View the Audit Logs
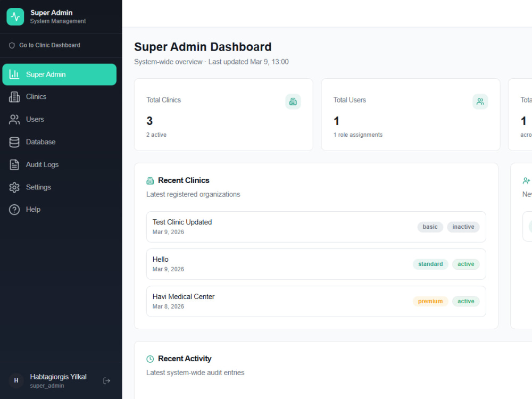532x399 pixels. 60,165
